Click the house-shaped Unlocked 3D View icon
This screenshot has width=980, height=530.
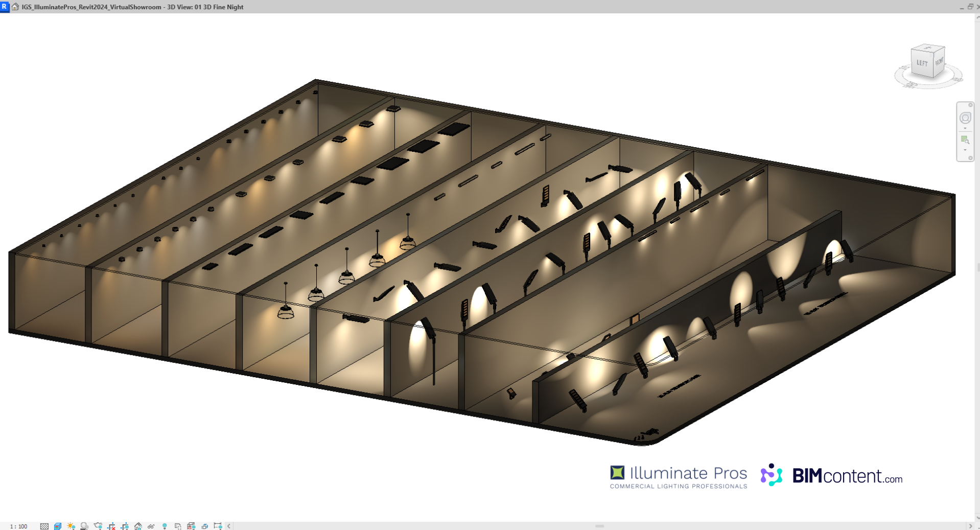coord(138,526)
